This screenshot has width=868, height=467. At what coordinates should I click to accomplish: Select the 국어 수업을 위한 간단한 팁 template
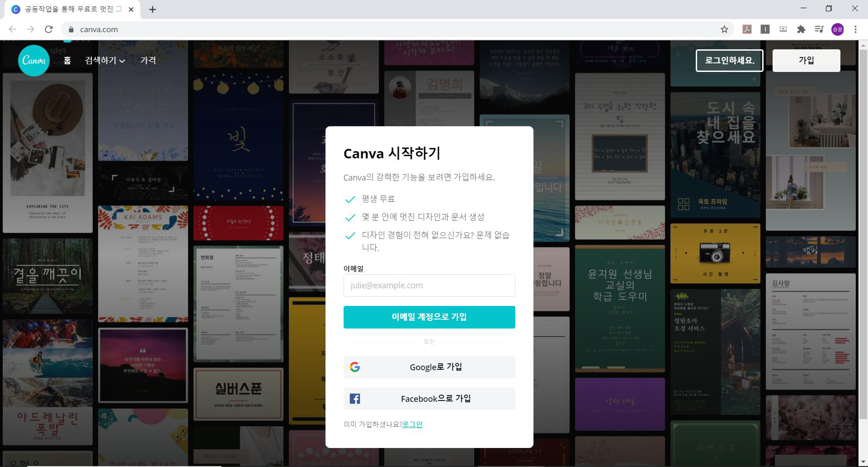[x=620, y=136]
